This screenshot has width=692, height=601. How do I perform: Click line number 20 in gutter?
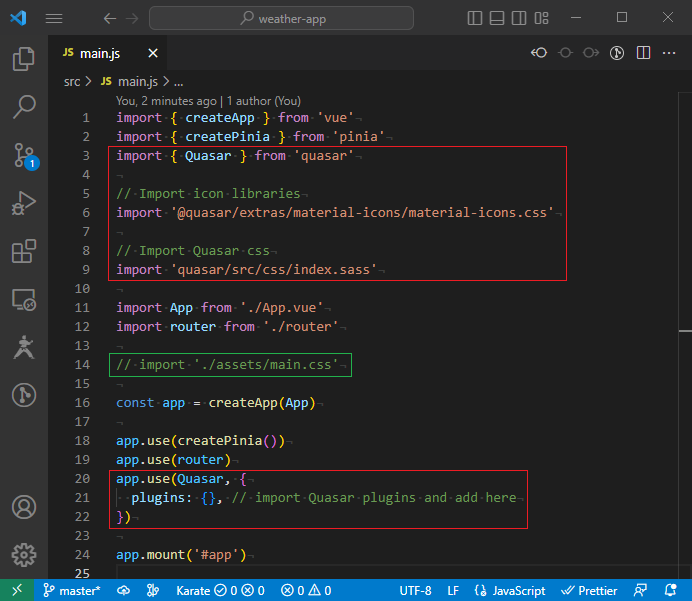(82, 479)
